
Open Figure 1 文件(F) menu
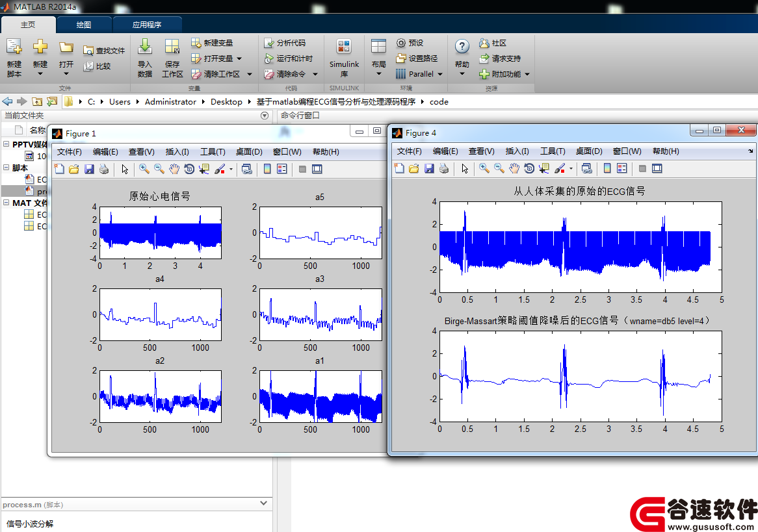(69, 152)
